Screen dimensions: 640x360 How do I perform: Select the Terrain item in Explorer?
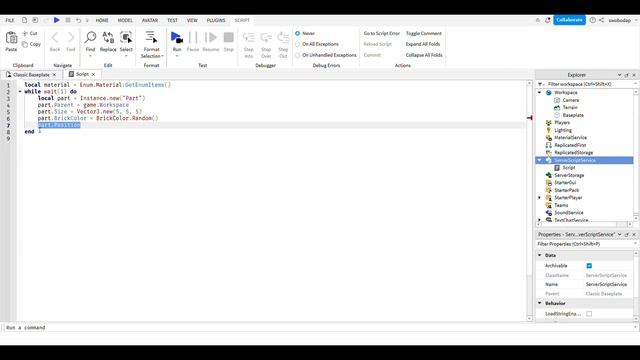click(x=570, y=107)
